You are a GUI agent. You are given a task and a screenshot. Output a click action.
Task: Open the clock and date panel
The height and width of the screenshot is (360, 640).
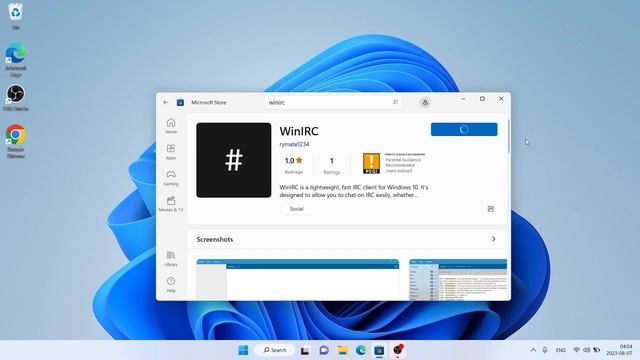tap(619, 350)
